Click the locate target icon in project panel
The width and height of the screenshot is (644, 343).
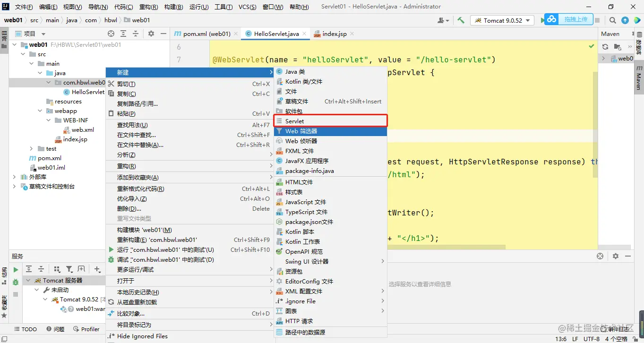[x=111, y=34]
